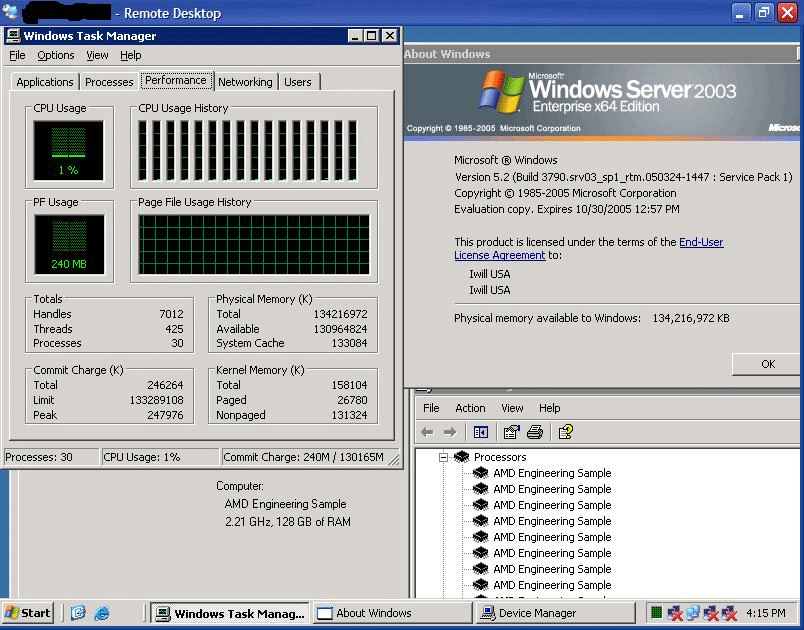Viewport: 804px width, 630px height.
Task: Click '134,216,972 KB' physical memory value
Action: point(691,318)
